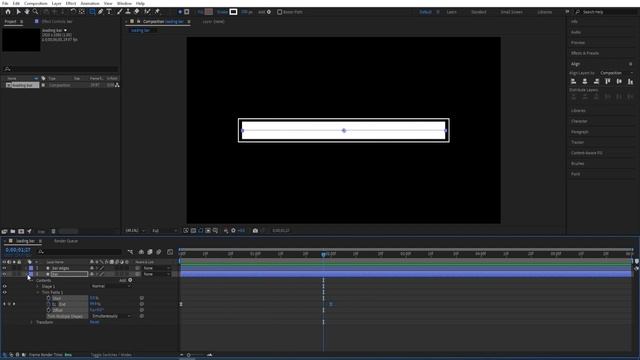This screenshot has width=640, height=360.
Task: Open the Effects & Presets panel
Action: (584, 53)
